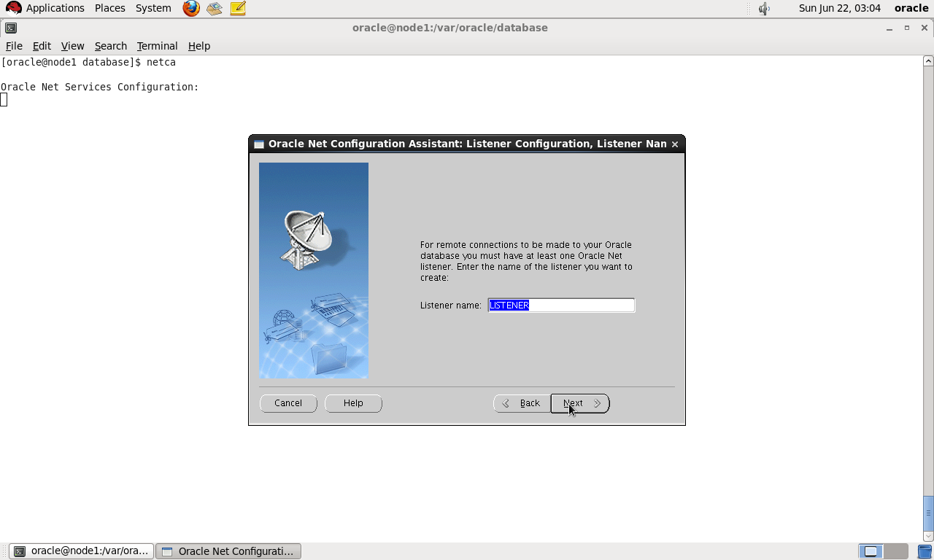The height and width of the screenshot is (560, 934).
Task: Click the volume speaker icon
Action: tap(764, 9)
